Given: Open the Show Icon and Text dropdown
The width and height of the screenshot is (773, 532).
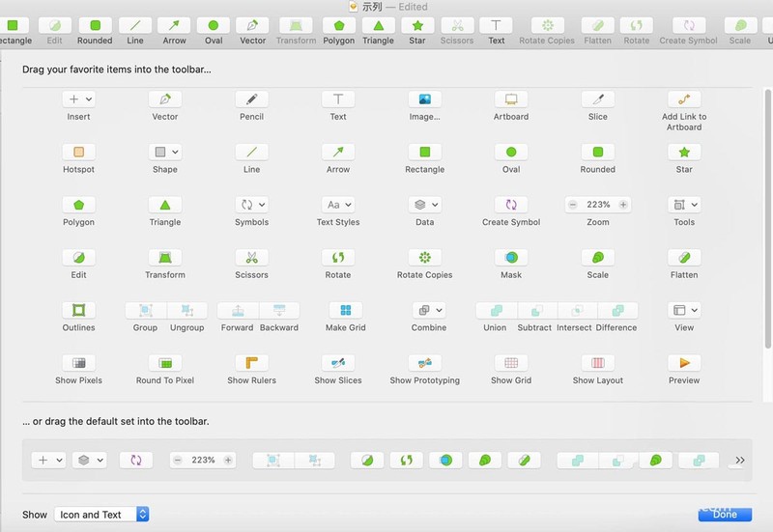Looking at the screenshot, I should tap(101, 515).
